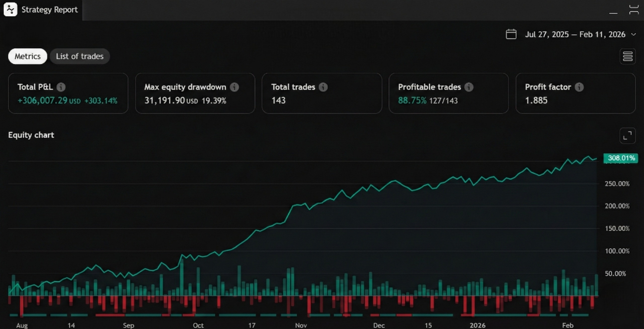Screen dimensions: 644x329
Task: Expand the equity chart to fullscreen
Action: (627, 135)
